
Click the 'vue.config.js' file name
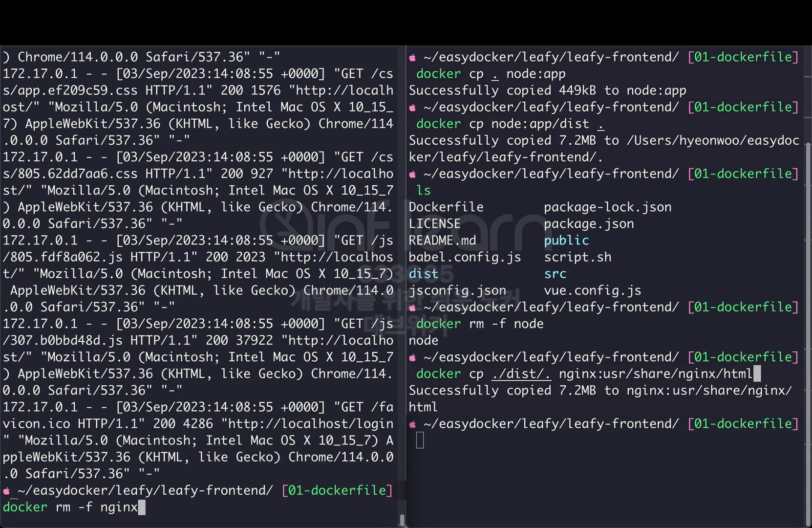pos(593,290)
